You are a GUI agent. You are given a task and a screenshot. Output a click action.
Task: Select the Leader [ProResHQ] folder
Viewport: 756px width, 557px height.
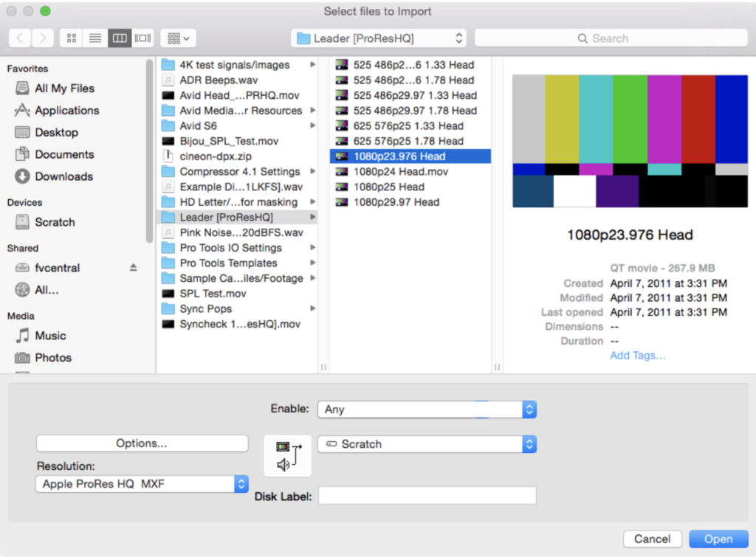coord(237,218)
